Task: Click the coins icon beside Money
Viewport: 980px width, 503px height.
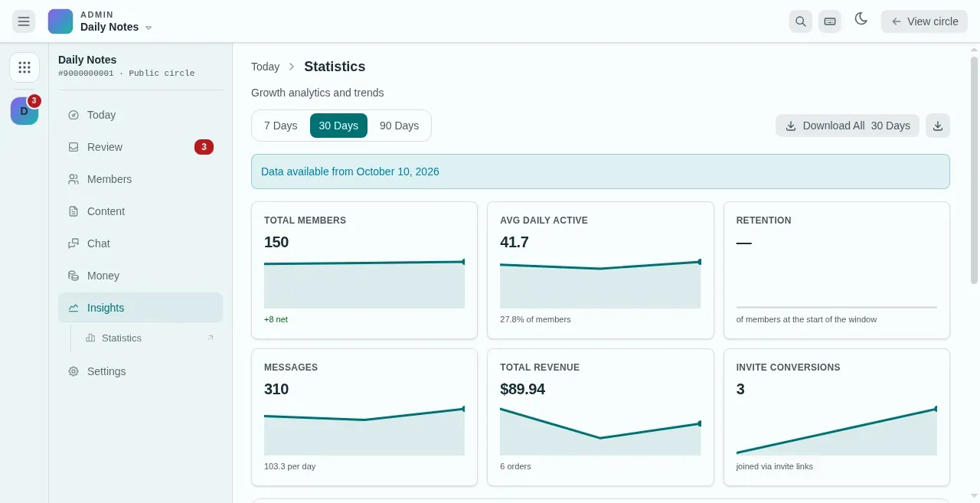Action: tap(73, 276)
